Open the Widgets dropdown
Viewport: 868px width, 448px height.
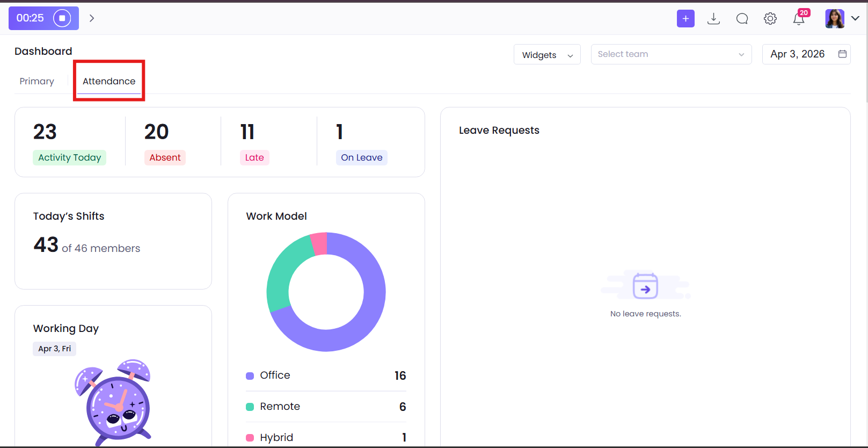pos(547,55)
